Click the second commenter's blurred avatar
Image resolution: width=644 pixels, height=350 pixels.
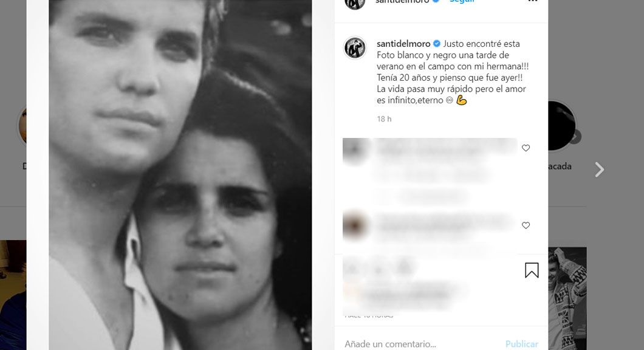pos(355,225)
